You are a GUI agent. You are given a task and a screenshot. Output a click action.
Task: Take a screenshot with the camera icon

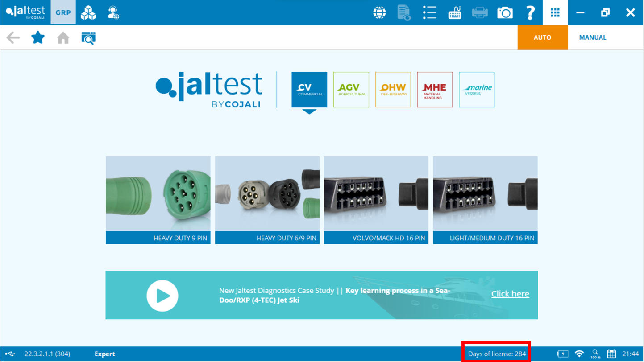tap(505, 13)
